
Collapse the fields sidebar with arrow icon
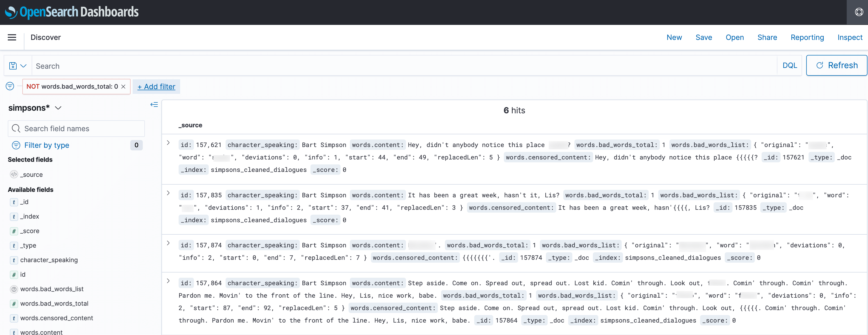(x=154, y=104)
